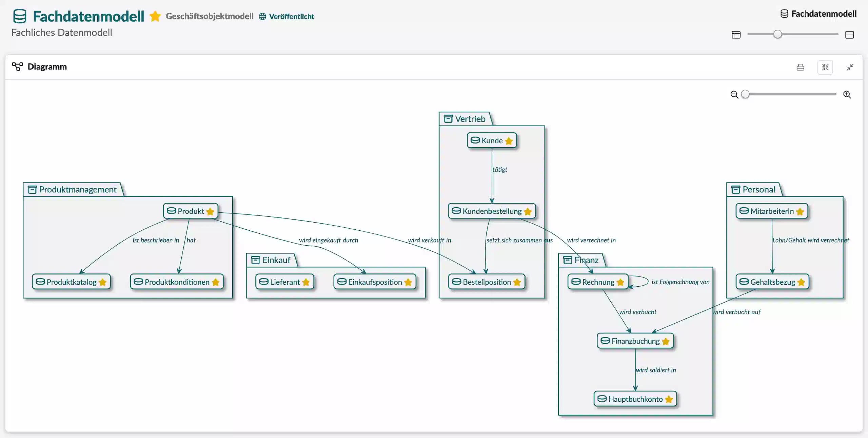Click the 'wird eingekauft durch' relation label
Viewport: 868px width, 438px height.
(x=328, y=240)
